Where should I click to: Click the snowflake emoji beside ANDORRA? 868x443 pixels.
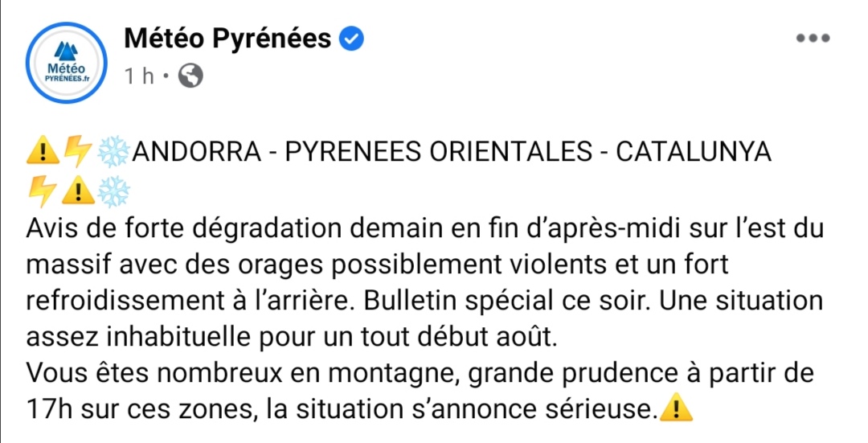113,152
